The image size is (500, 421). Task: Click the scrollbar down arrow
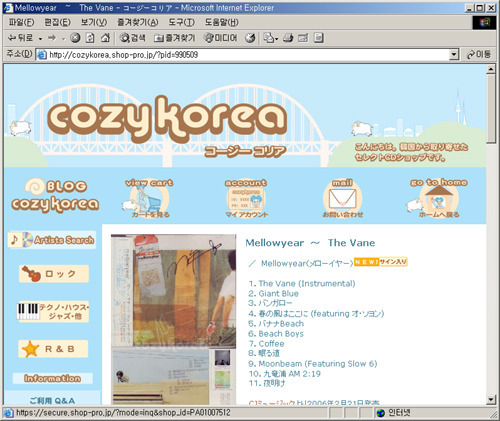491,399
